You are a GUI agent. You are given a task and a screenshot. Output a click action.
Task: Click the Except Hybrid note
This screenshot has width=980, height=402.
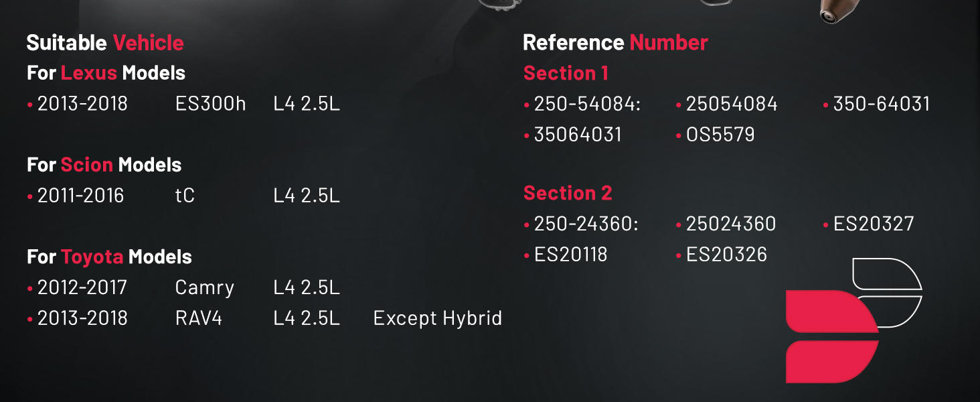(438, 318)
